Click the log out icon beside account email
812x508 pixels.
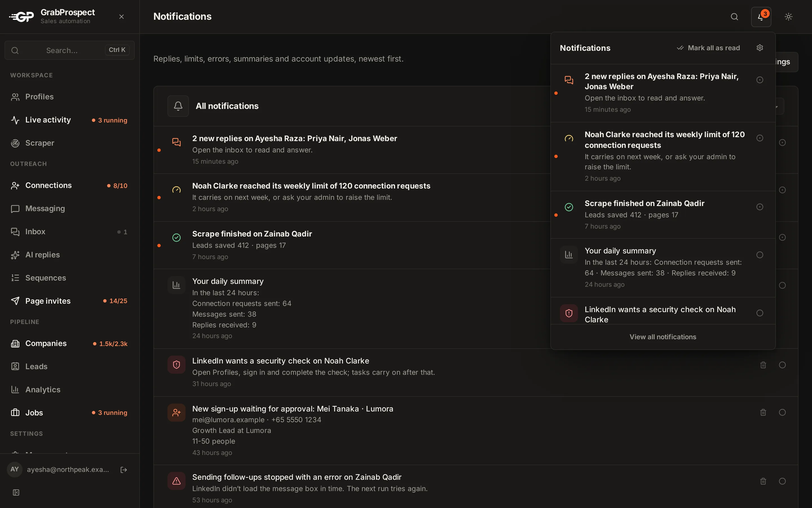(x=123, y=470)
